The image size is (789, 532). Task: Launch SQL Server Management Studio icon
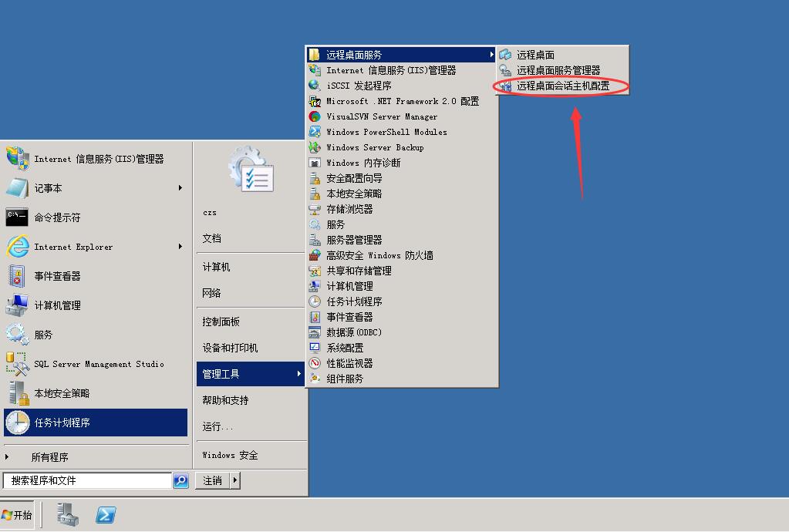point(17,364)
